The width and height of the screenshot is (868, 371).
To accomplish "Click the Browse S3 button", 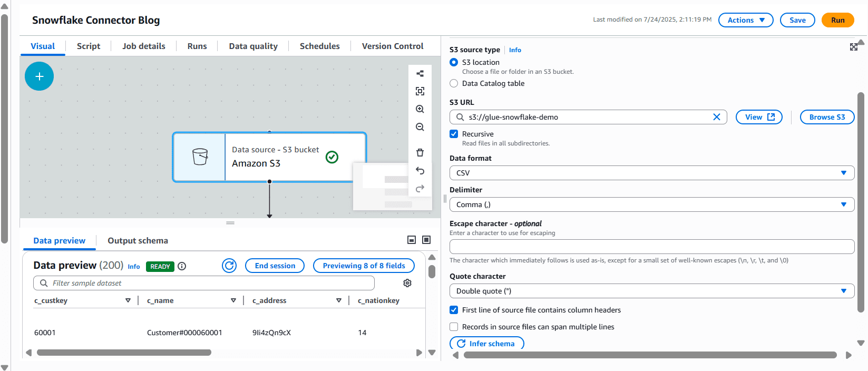I will (x=827, y=117).
